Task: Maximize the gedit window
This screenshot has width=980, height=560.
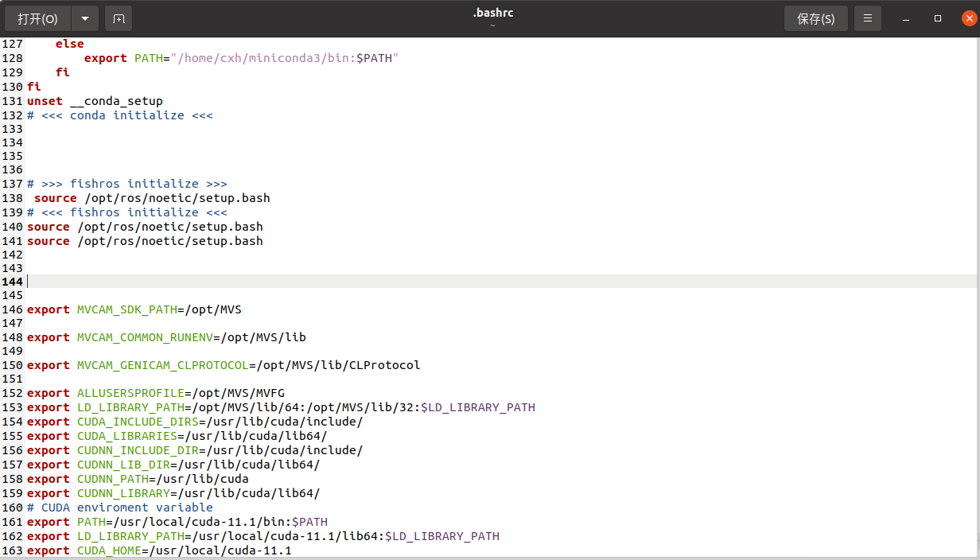Action: 938,18
